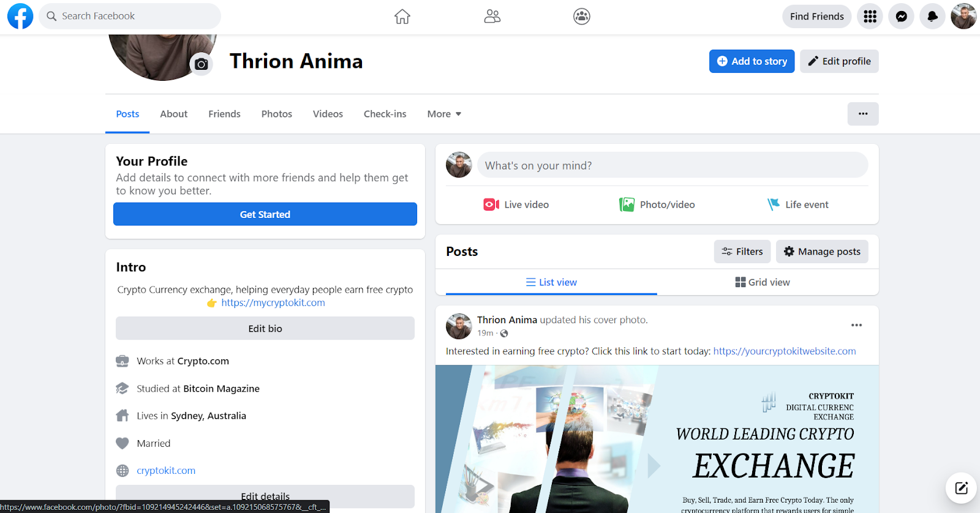Switch posts to Grid view
Image resolution: width=980 pixels, height=513 pixels.
point(763,282)
